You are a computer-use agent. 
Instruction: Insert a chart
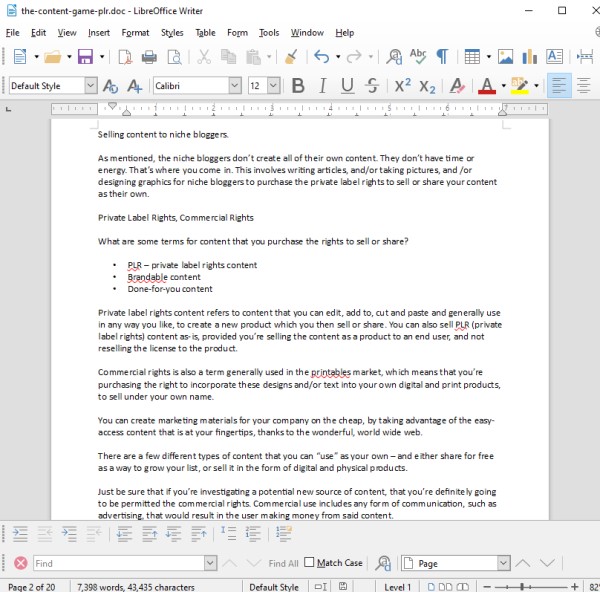(x=530, y=57)
